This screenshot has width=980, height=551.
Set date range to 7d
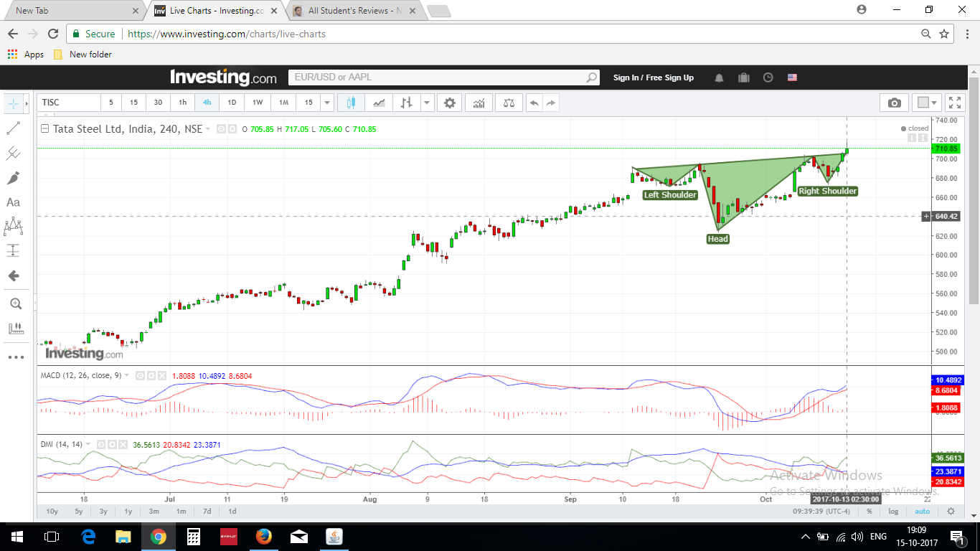click(207, 512)
